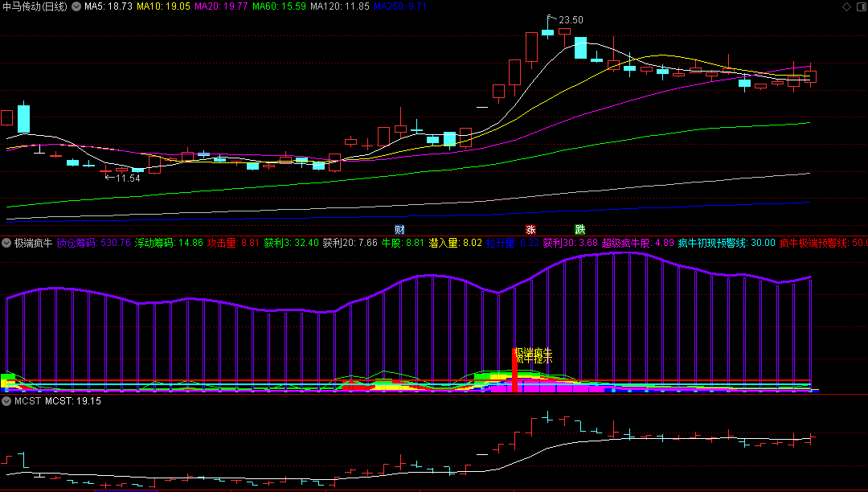This screenshot has height=492, width=868.
Task: Click the 11.54 low price annotation
Action: 128,178
